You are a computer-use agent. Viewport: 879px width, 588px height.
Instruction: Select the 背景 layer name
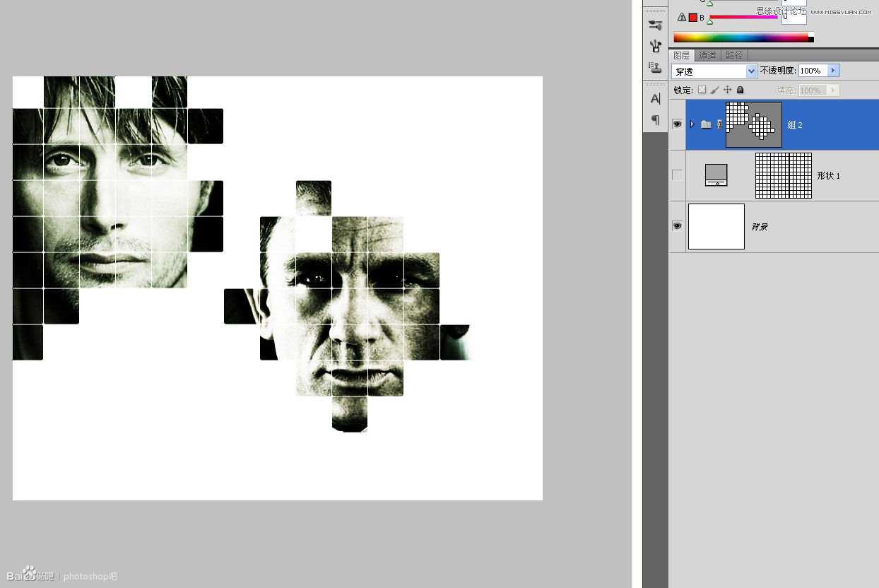tap(759, 227)
